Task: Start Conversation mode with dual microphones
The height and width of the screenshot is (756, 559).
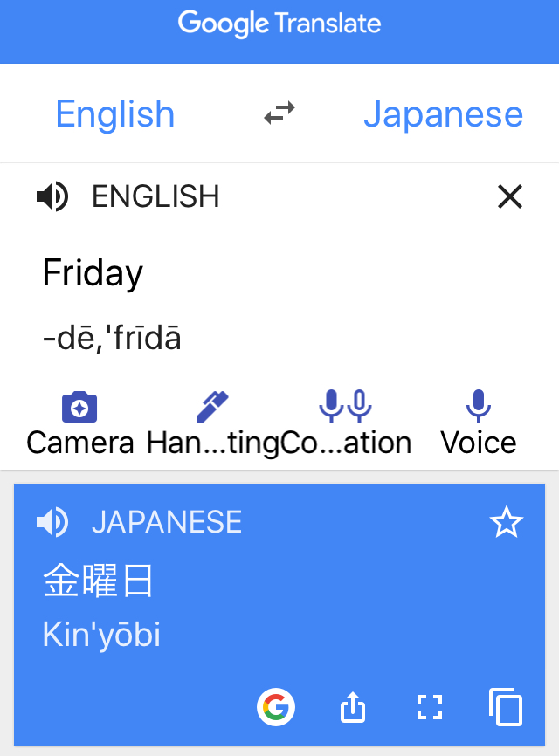Action: [345, 406]
